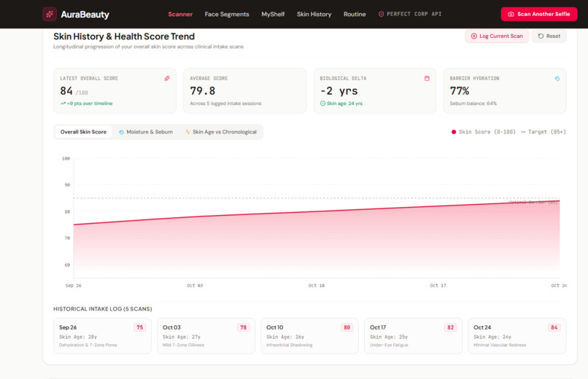Screen dimensions: 588x379
Task: Click the 77% Barrier Hydration value
Action: point(460,91)
